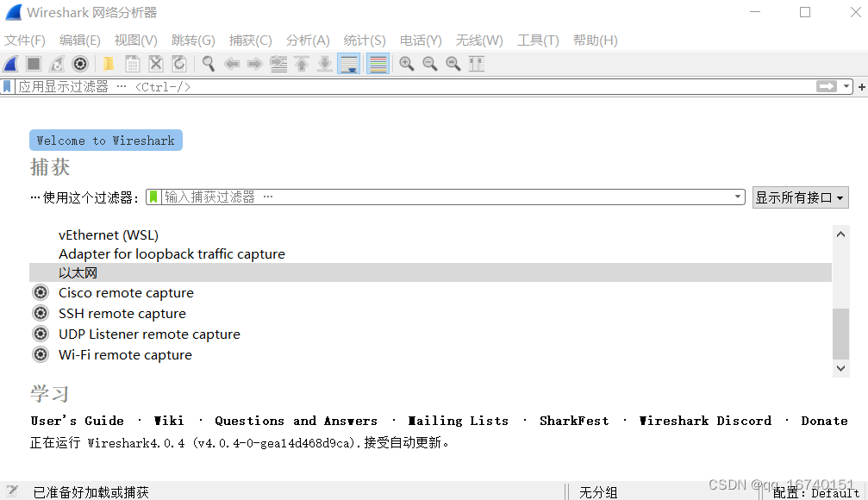This screenshot has height=500, width=868.
Task: Open the 统计(S) menu
Action: [x=365, y=41]
